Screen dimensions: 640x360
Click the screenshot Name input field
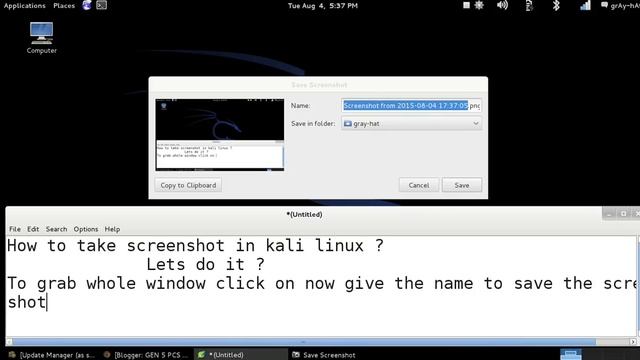(411, 106)
